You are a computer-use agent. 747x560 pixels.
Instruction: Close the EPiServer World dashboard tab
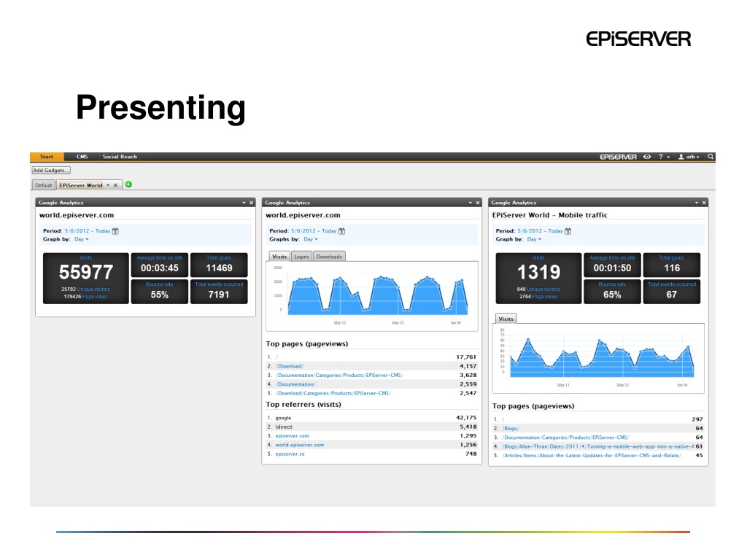[115, 185]
